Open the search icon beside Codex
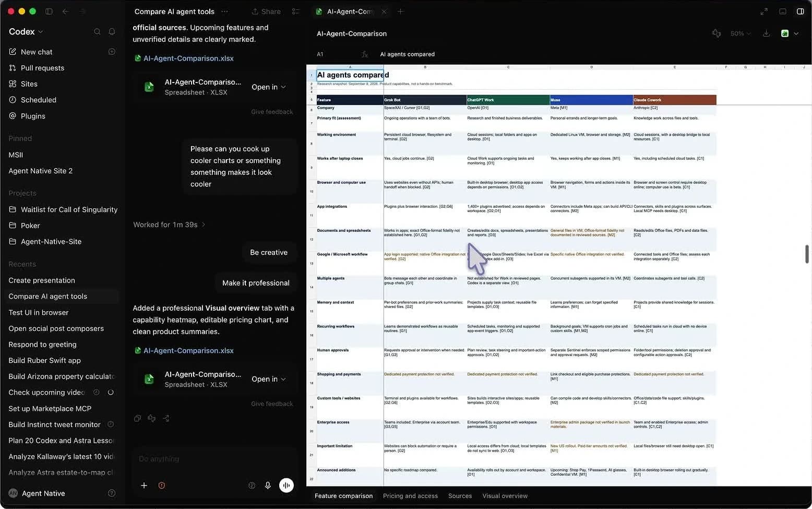The height and width of the screenshot is (509, 812). click(x=97, y=32)
